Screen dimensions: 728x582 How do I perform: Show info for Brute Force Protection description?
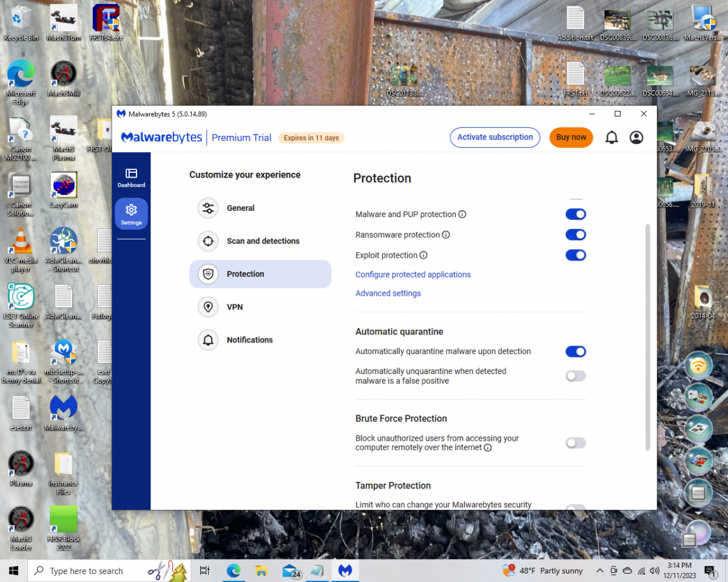488,448
